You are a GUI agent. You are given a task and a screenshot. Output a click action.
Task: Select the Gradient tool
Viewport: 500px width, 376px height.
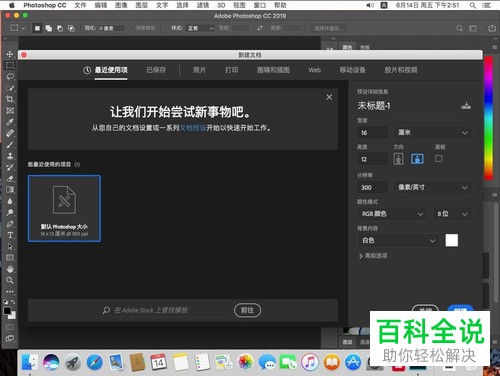click(10, 190)
